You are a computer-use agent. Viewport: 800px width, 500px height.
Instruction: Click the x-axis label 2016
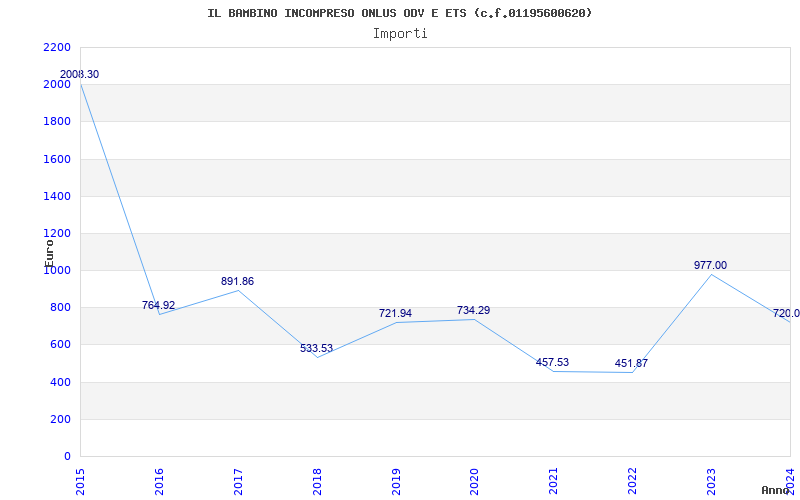tap(159, 481)
